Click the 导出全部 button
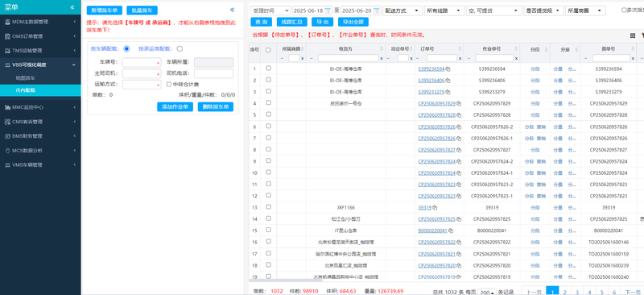Screen dimensions: 644x295 pyautogui.click(x=353, y=23)
